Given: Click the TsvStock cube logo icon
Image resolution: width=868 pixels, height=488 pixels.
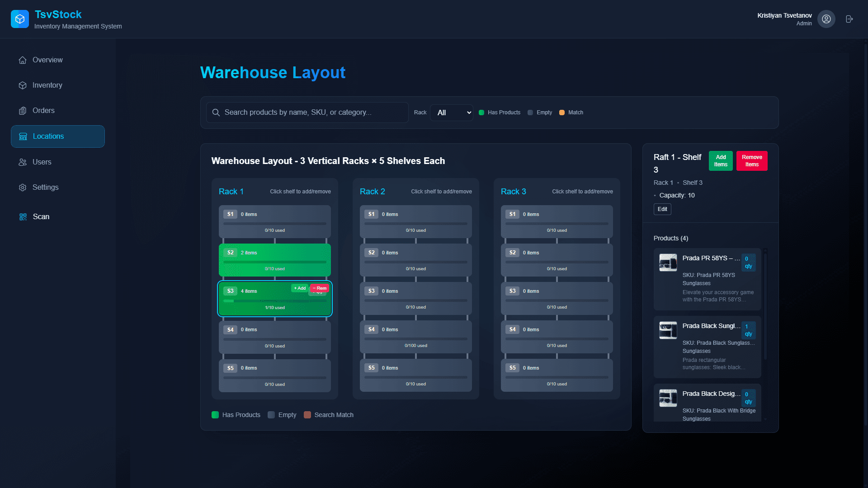Looking at the screenshot, I should (x=20, y=19).
